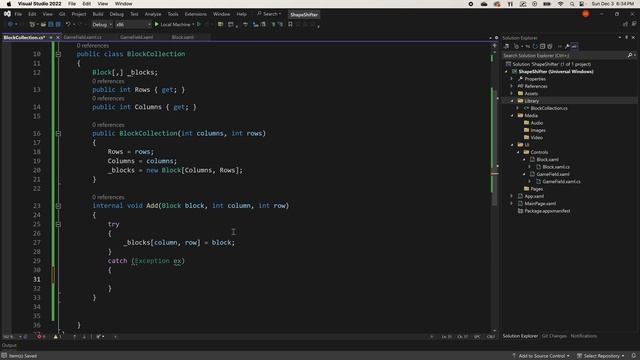The height and width of the screenshot is (360, 640).
Task: Expand the Assets folder
Action: (512, 93)
